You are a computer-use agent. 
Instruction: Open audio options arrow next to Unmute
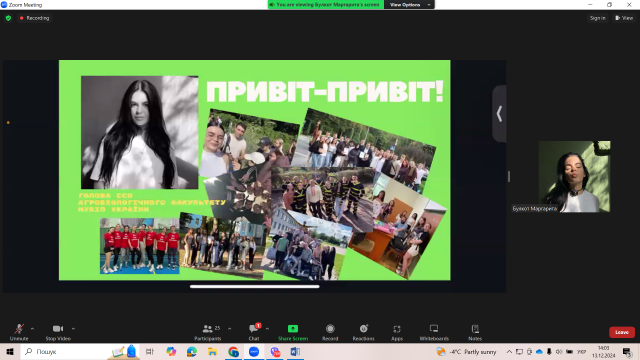pos(32,329)
